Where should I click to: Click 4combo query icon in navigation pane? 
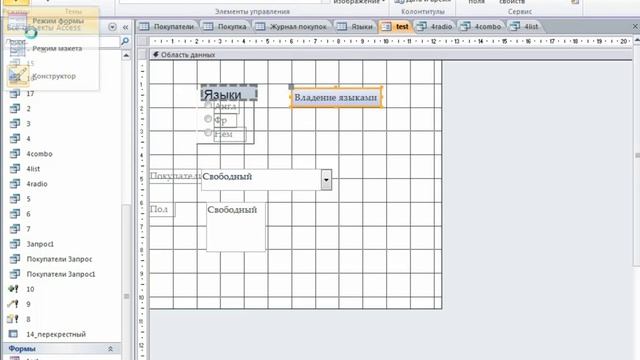pyautogui.click(x=15, y=153)
